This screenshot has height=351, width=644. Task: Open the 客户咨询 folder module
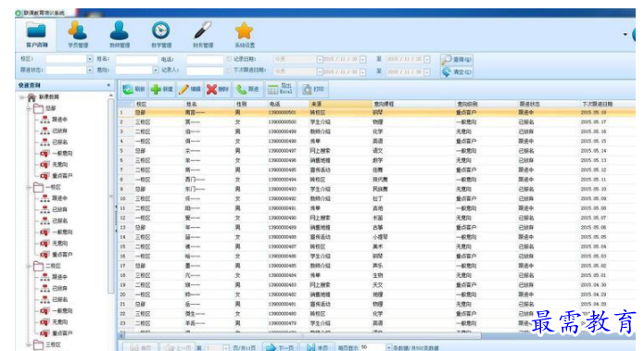pos(36,35)
